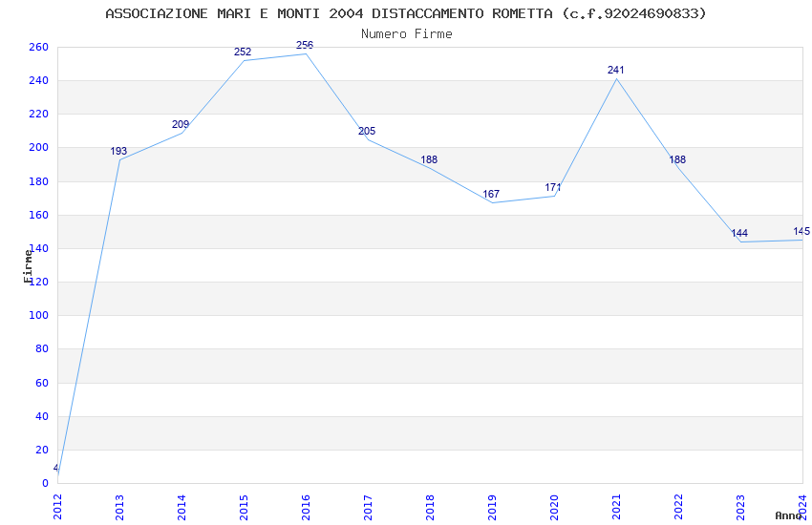
Task: Click the x-axis year label 2017
Action: pyautogui.click(x=368, y=507)
